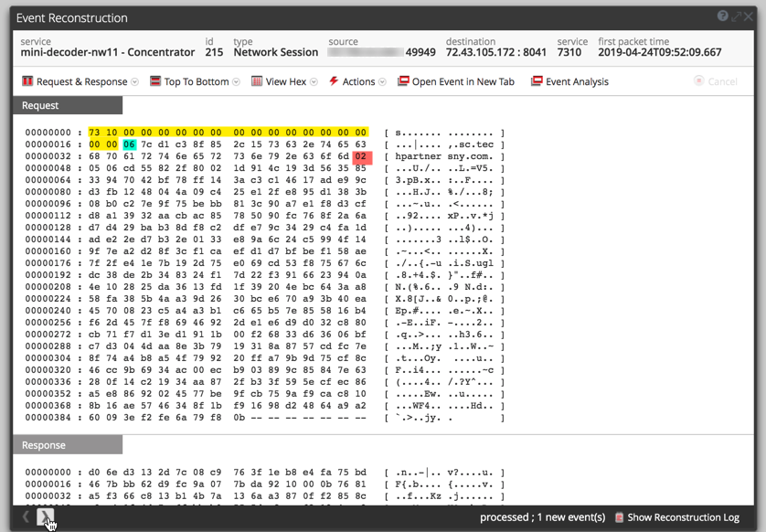Image resolution: width=766 pixels, height=532 pixels.
Task: Click the Request & Response icon
Action: tap(27, 81)
